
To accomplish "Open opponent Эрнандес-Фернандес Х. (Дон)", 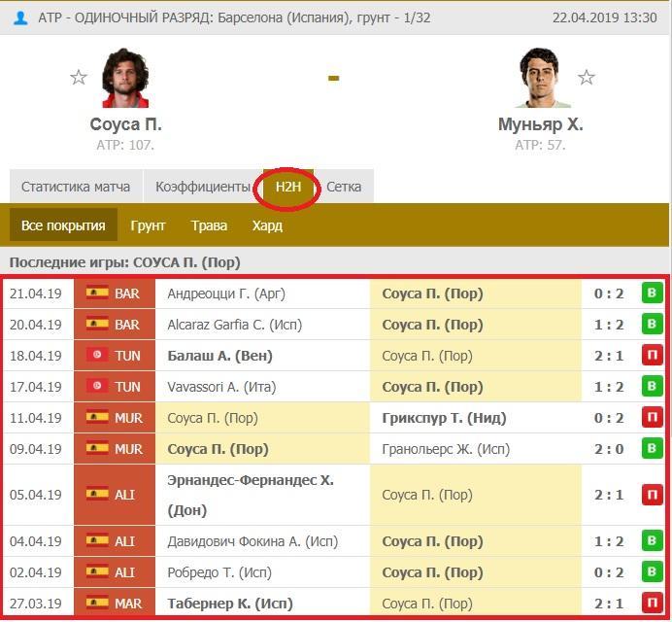I will tap(251, 495).
